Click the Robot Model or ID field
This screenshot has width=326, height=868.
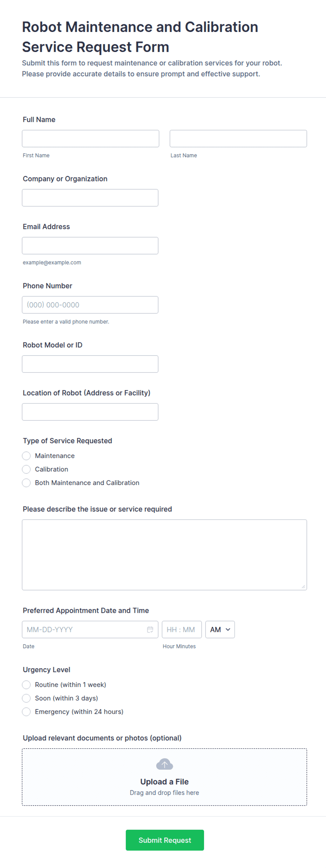click(90, 364)
